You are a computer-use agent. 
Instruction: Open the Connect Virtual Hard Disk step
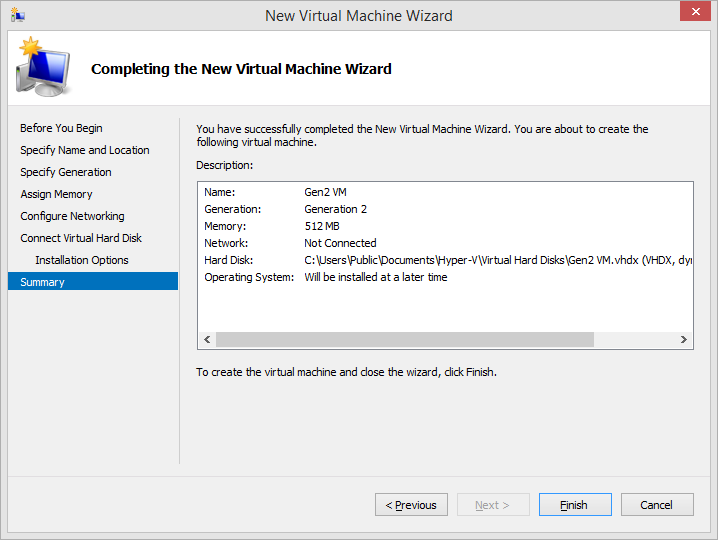pyautogui.click(x=81, y=238)
